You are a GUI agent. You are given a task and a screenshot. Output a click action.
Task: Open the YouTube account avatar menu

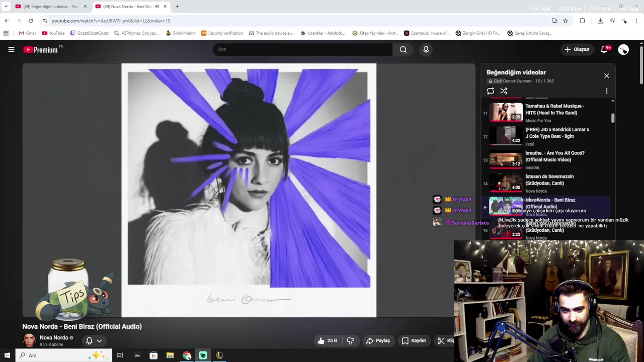point(623,49)
